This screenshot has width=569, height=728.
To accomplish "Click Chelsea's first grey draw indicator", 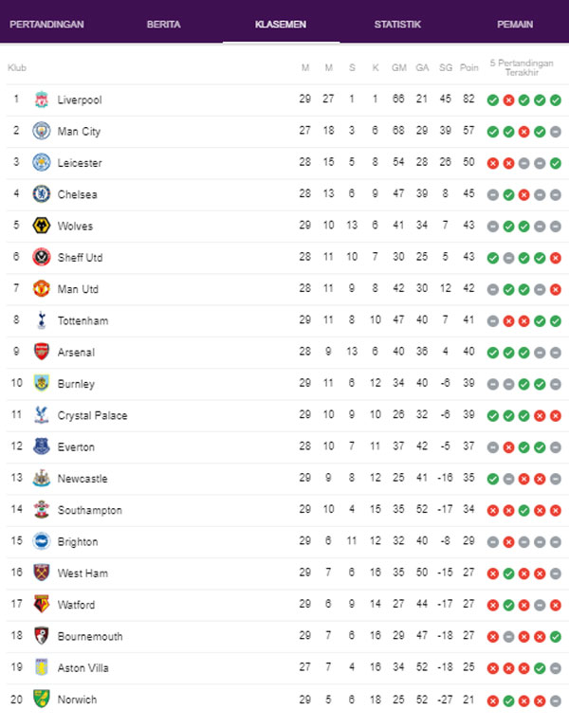I will point(493,194).
